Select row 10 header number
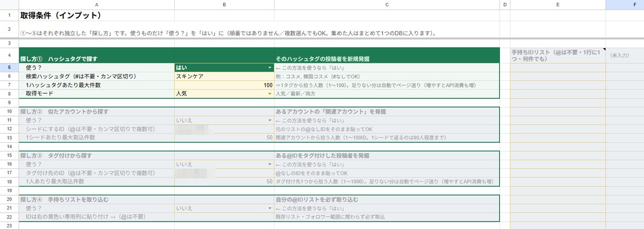The image size is (644, 229). (10, 112)
